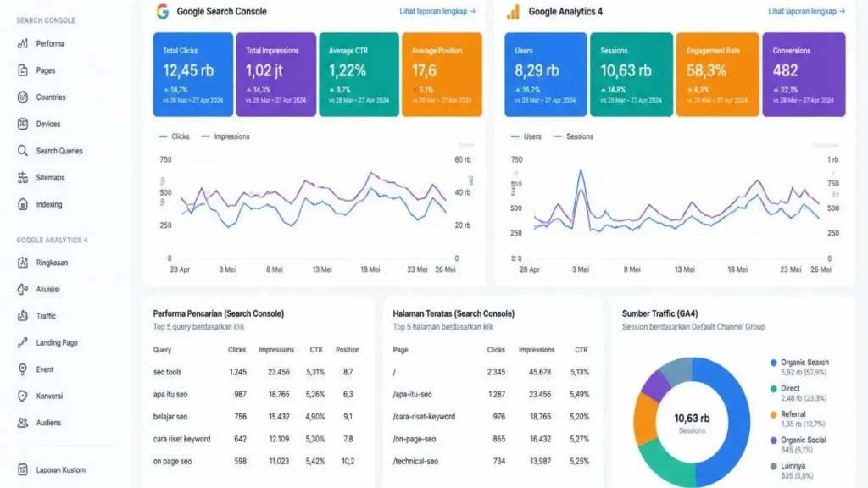Click the '/on-page-seo' page row
Screen dimensions: 868x488
pyautogui.click(x=491, y=439)
